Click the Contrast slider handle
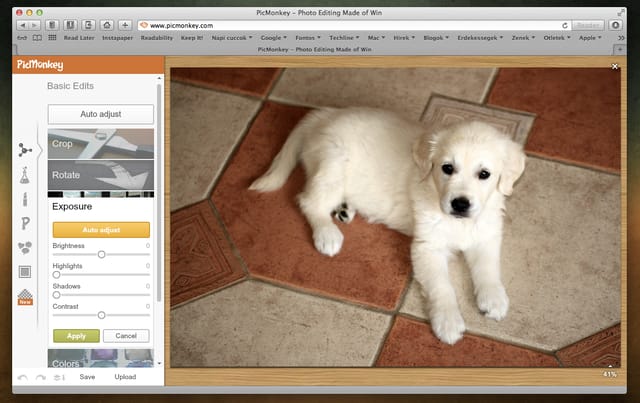 click(x=102, y=315)
